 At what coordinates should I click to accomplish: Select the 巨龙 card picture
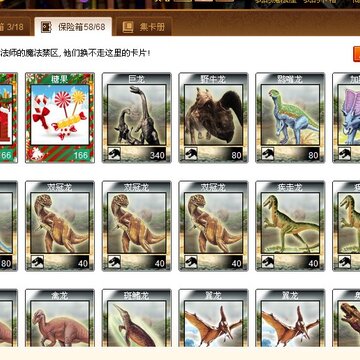point(137,115)
